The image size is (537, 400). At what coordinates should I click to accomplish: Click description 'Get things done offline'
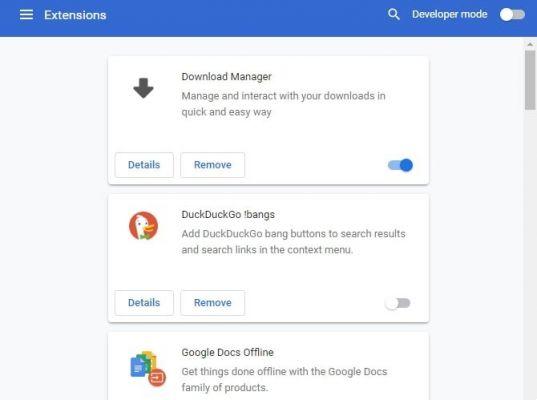(x=284, y=379)
